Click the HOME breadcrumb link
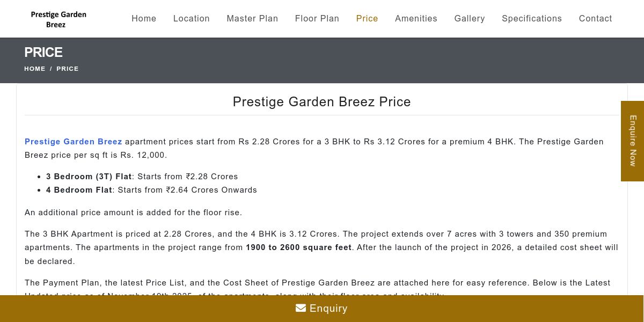644x322 pixels. point(35,69)
